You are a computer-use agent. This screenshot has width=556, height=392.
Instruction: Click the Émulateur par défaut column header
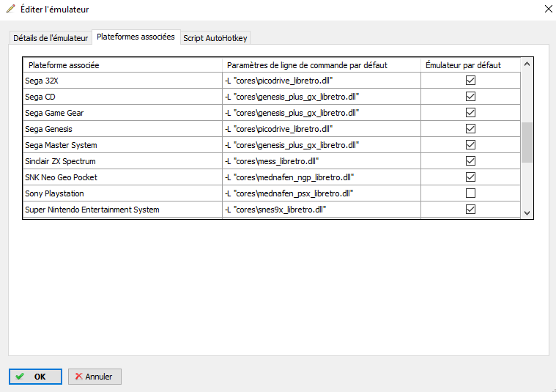pyautogui.click(x=470, y=65)
